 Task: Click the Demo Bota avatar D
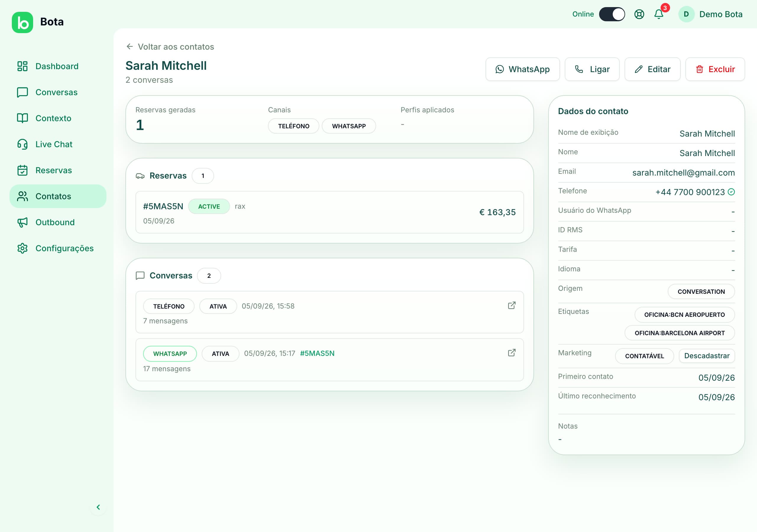[x=686, y=14]
